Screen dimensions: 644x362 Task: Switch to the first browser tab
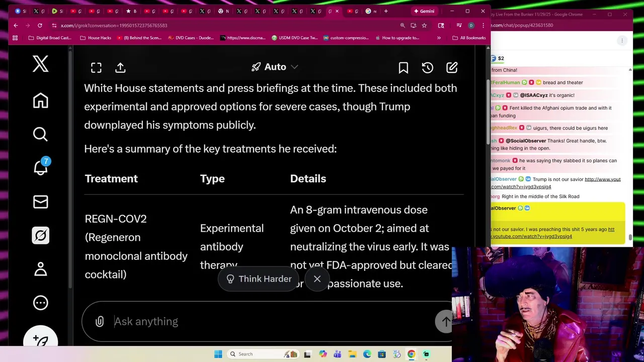point(21,11)
